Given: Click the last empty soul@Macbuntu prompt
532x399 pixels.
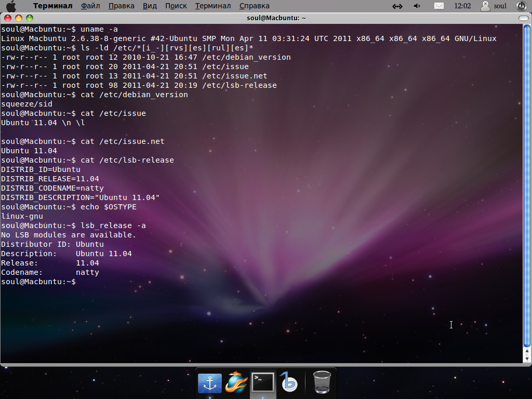Looking at the screenshot, I should click(x=38, y=282).
